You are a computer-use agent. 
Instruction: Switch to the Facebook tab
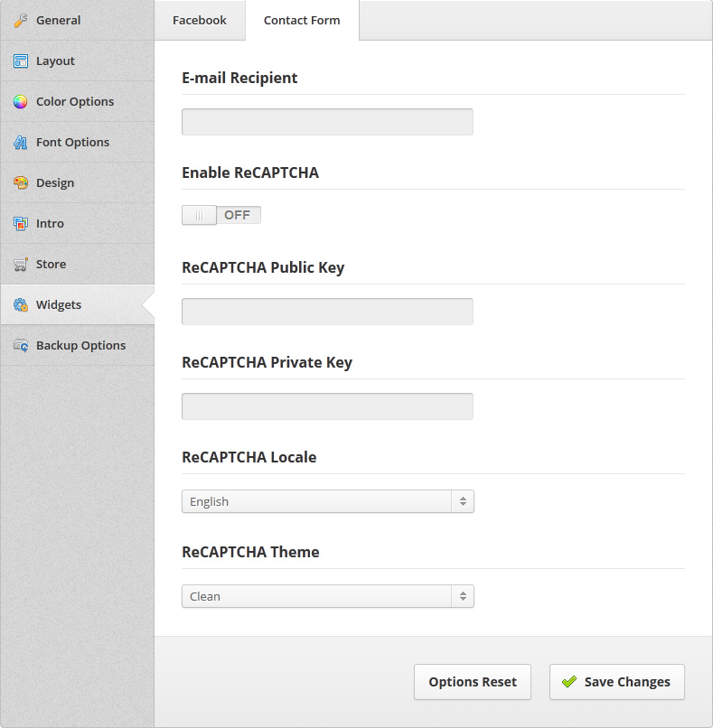tap(200, 21)
